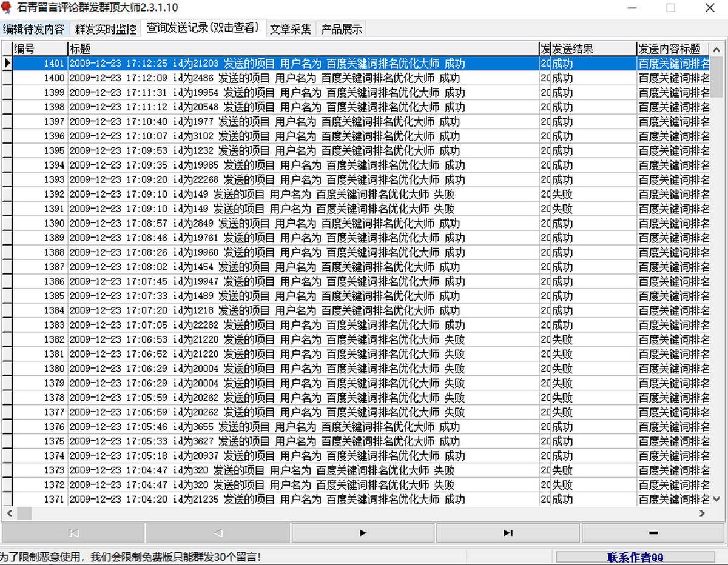Switch to 群发实时监控 tab
This screenshot has width=728, height=565.
click(x=106, y=28)
